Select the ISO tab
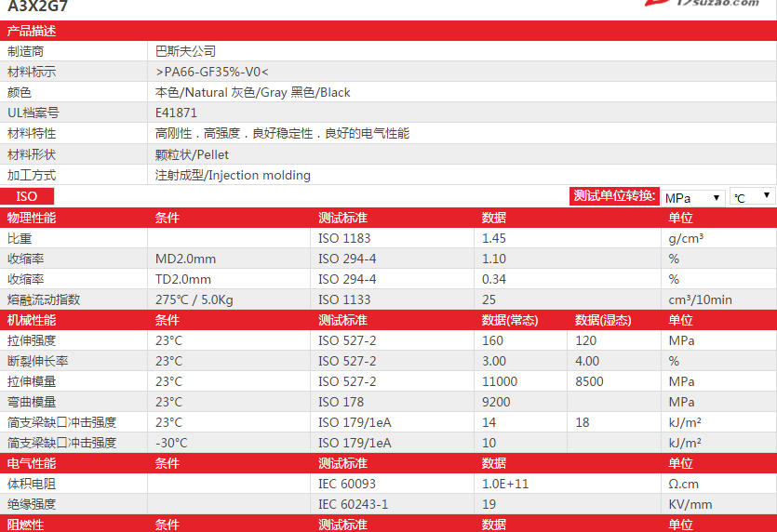The image size is (777, 532). (x=27, y=196)
